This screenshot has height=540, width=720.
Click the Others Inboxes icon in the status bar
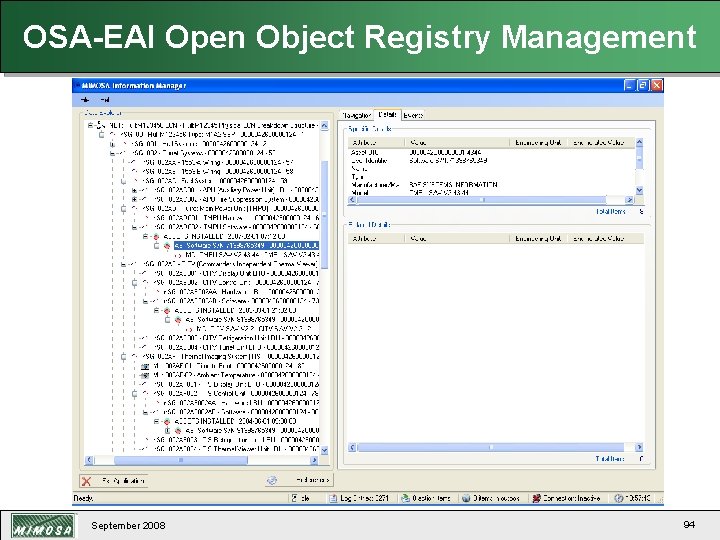(466, 498)
